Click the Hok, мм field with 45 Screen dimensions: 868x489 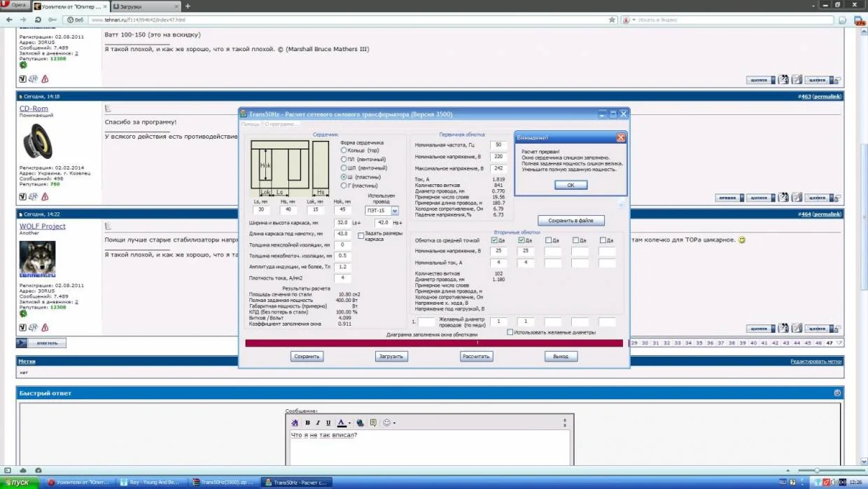(x=342, y=210)
